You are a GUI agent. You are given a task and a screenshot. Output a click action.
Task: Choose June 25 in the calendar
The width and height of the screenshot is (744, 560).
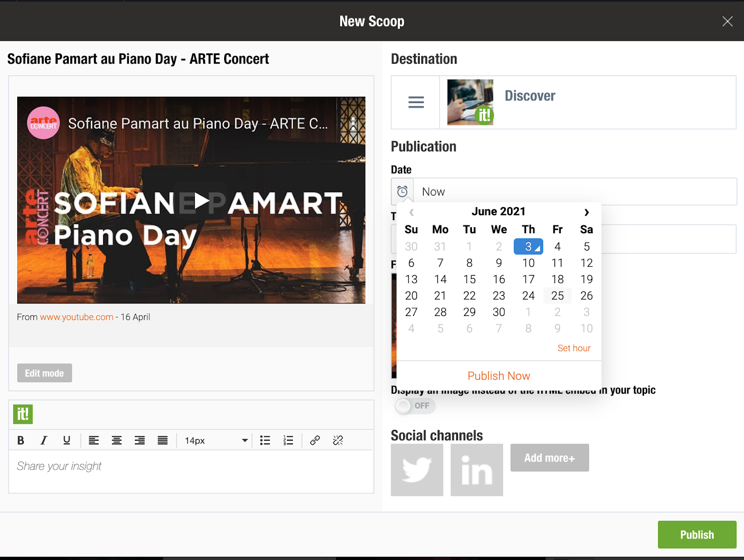558,296
